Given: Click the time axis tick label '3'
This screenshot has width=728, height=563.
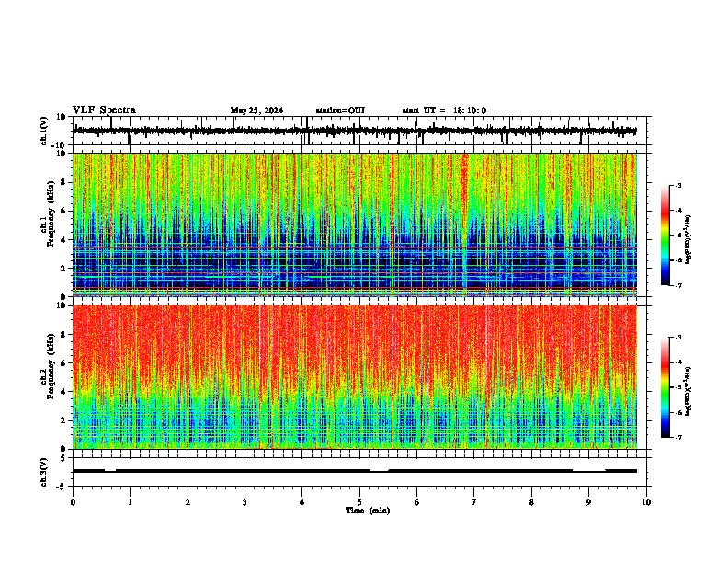Looking at the screenshot, I should pyautogui.click(x=245, y=502).
